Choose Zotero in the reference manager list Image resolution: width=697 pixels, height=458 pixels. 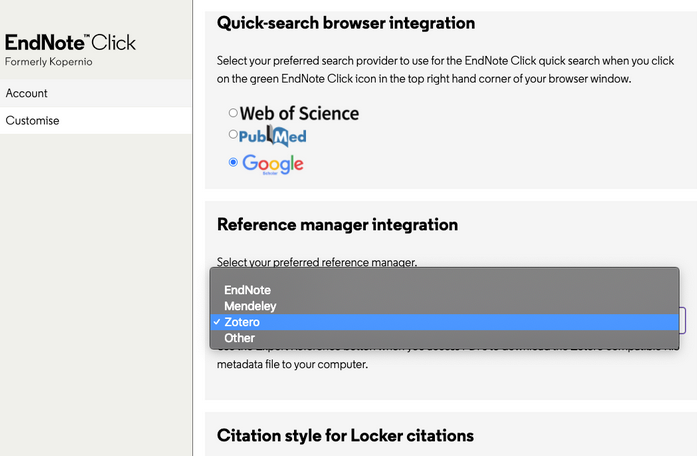click(445, 322)
